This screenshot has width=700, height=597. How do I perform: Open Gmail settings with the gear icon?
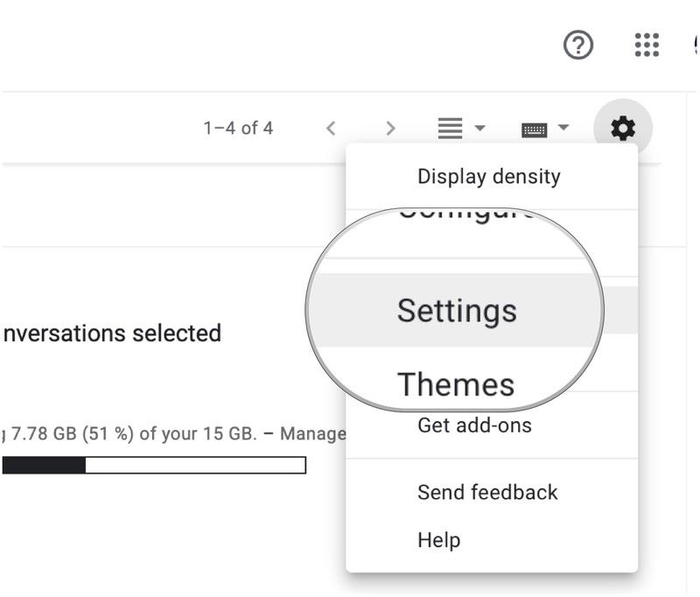click(x=623, y=128)
